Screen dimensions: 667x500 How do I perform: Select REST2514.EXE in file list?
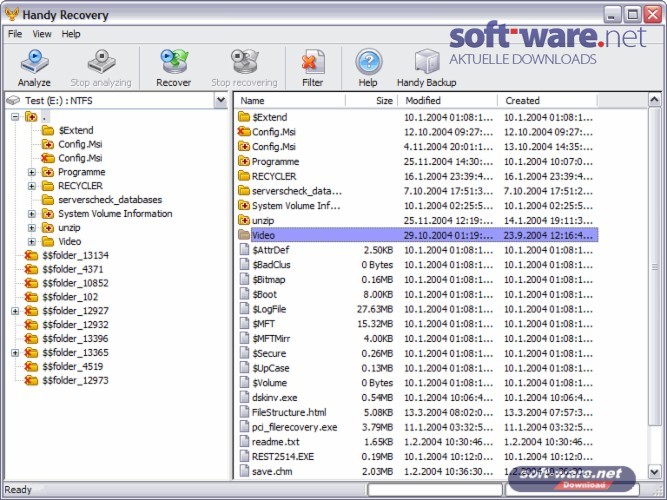tap(283, 456)
